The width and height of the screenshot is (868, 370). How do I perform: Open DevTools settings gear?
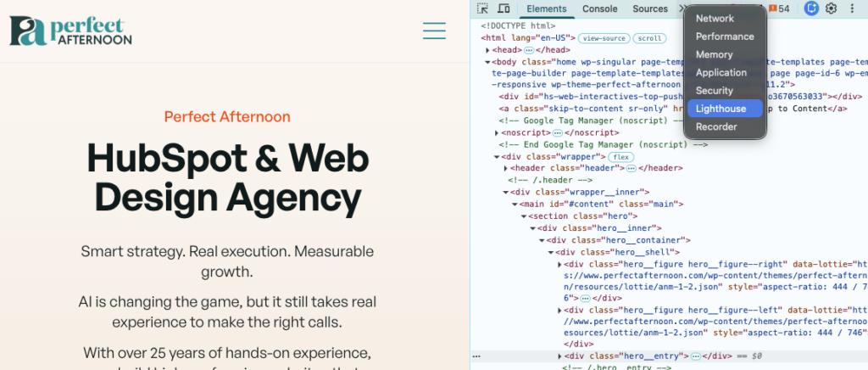(831, 8)
